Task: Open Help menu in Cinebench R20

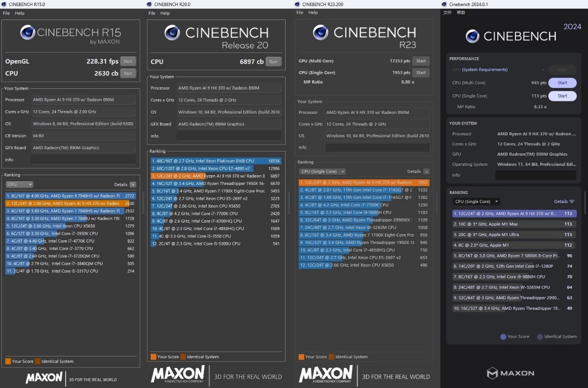Action: coord(165,13)
